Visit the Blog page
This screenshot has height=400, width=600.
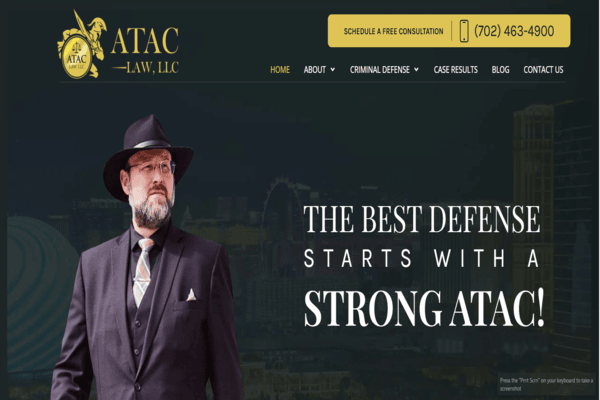(501, 70)
